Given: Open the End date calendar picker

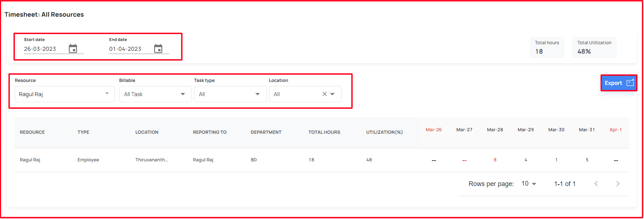Looking at the screenshot, I should click(x=158, y=49).
